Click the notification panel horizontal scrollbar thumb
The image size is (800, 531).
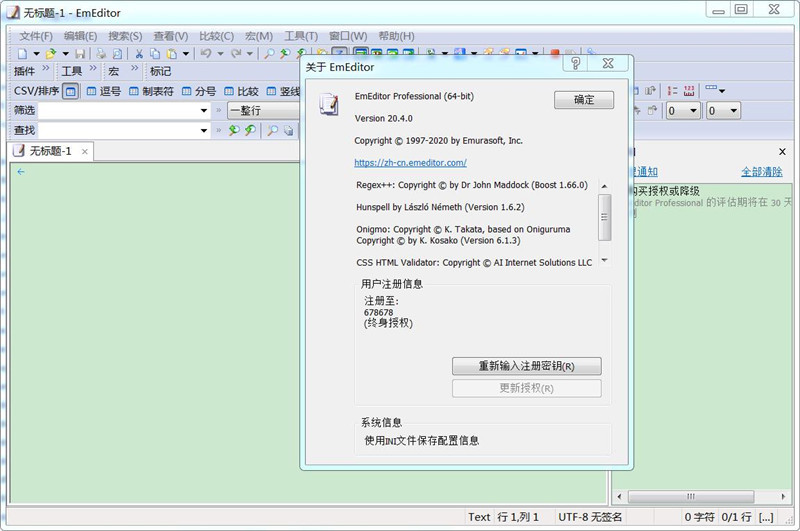(x=691, y=496)
